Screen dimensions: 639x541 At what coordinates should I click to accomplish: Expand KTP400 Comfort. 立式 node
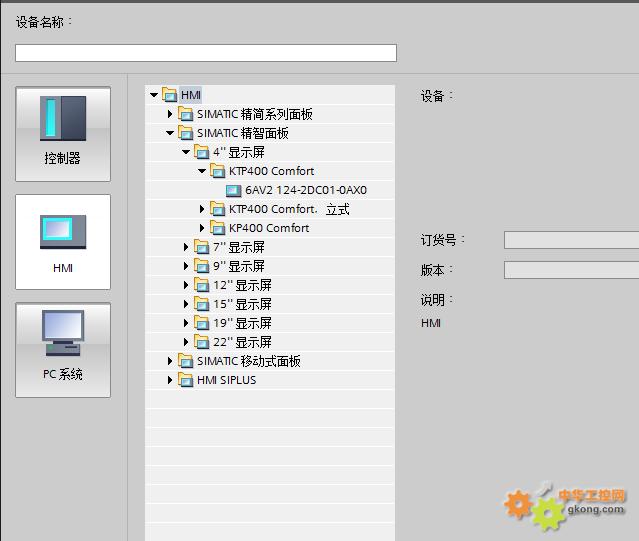pyautogui.click(x=202, y=209)
